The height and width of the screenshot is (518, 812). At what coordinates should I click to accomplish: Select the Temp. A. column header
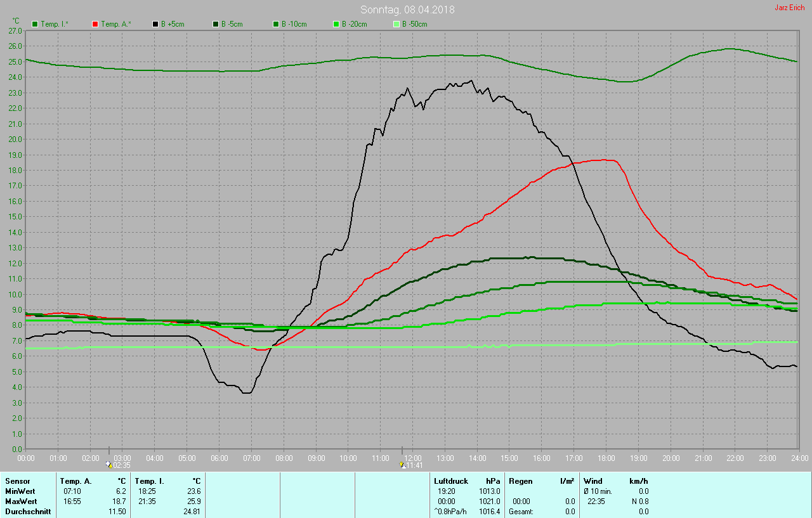(x=75, y=481)
